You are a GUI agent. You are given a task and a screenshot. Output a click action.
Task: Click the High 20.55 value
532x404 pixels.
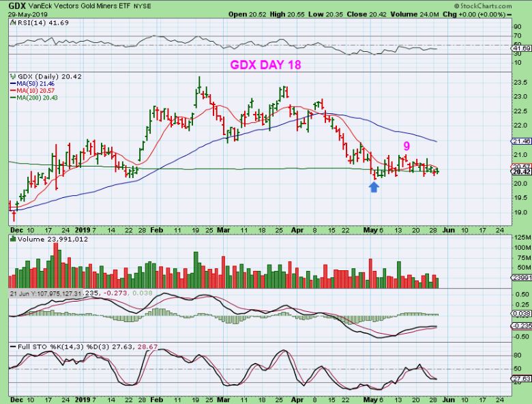[288, 14]
